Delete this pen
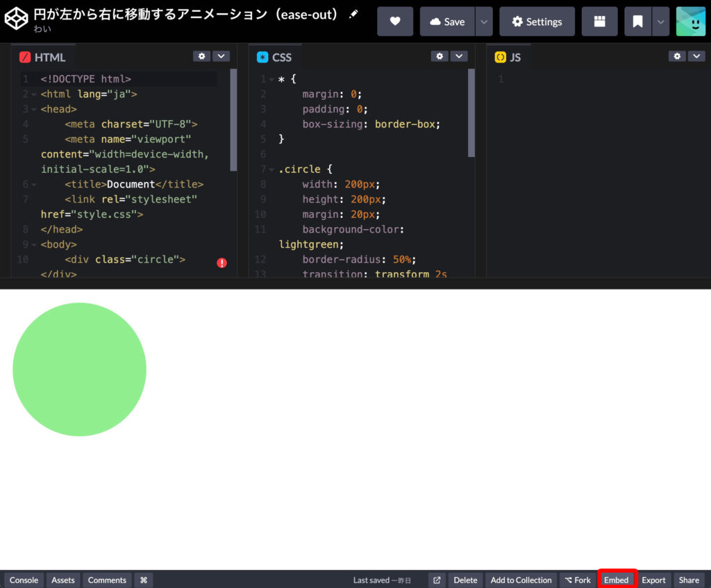 coord(465,580)
